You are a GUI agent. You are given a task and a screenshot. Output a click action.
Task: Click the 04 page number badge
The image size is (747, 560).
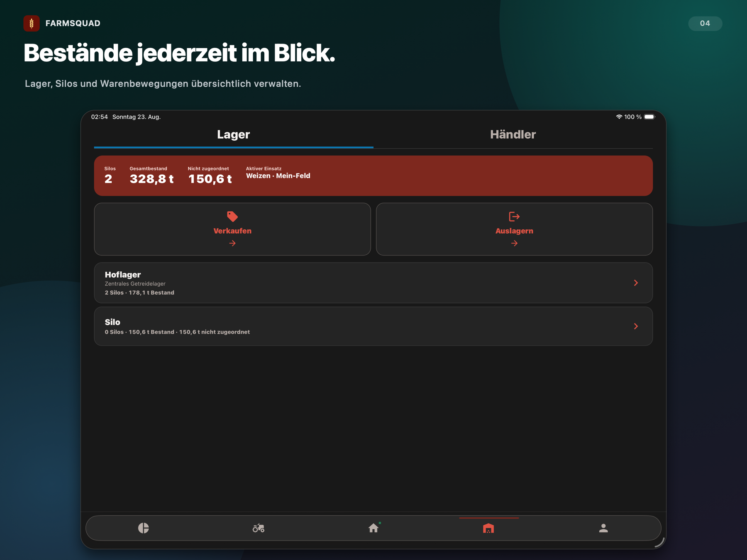(705, 23)
